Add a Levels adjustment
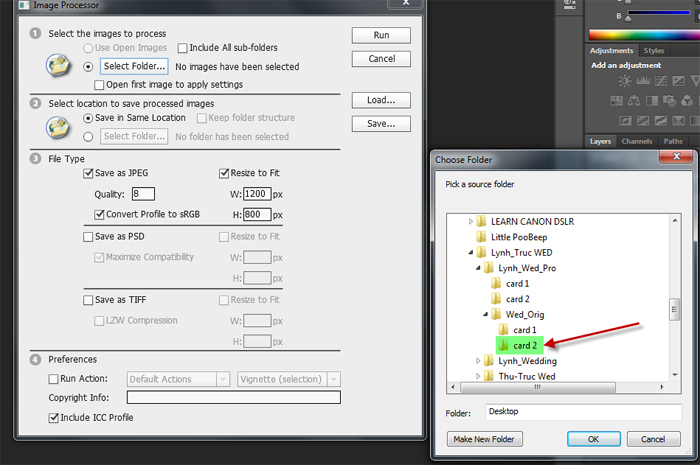This screenshot has width=700, height=465. [x=643, y=81]
